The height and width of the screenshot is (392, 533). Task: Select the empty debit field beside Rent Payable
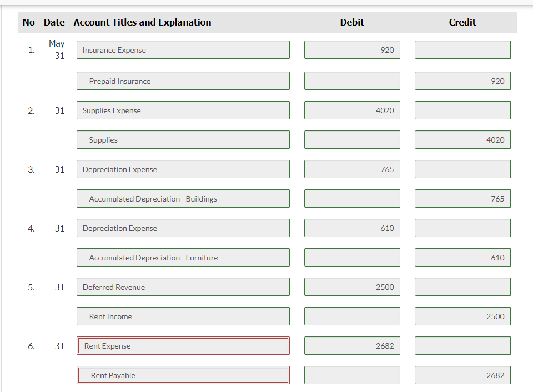point(352,375)
